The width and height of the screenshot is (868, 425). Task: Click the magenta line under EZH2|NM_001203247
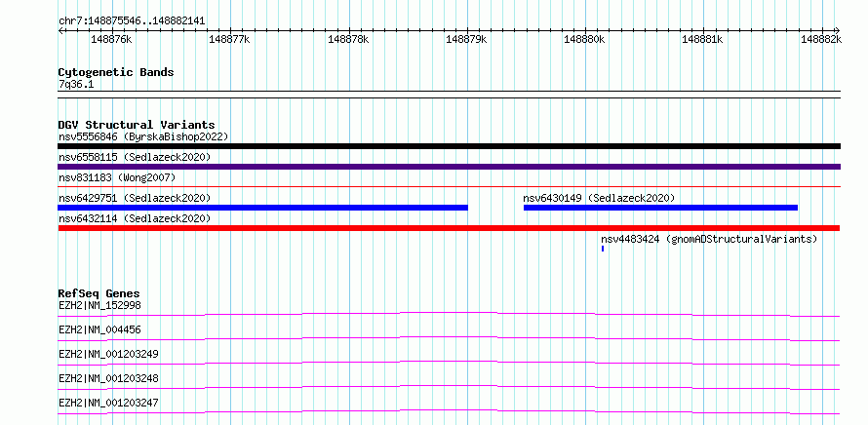[x=449, y=411]
